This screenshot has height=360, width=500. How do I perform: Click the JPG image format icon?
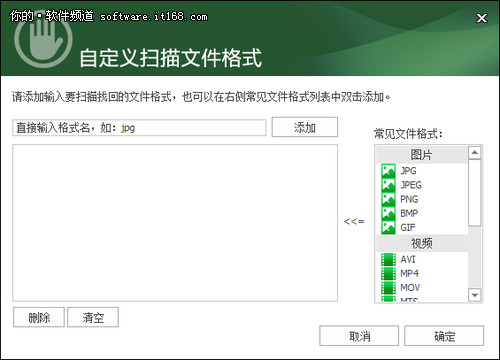click(x=388, y=171)
